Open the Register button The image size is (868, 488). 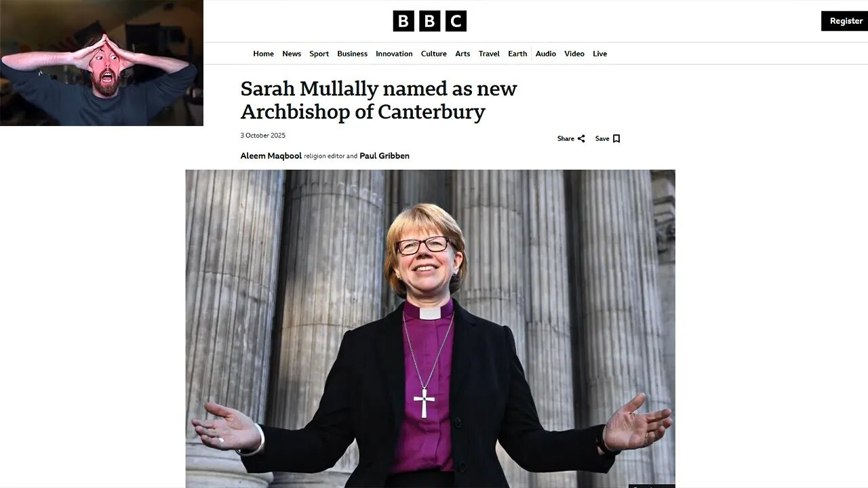point(846,21)
